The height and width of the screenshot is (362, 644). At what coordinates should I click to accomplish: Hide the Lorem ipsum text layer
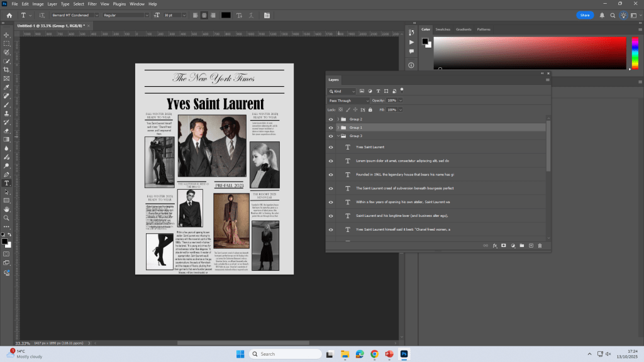pyautogui.click(x=331, y=161)
